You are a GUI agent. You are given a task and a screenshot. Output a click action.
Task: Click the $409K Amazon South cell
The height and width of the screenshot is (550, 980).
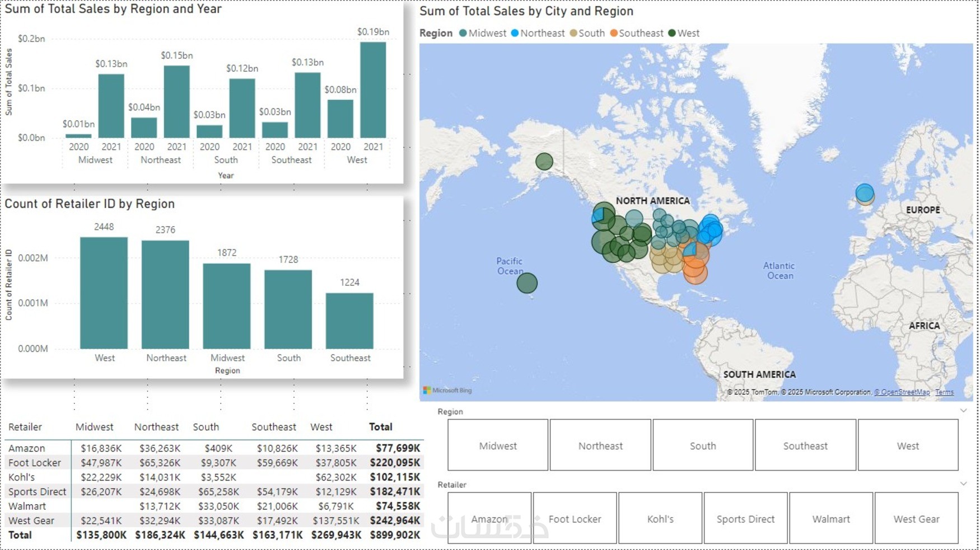tap(218, 448)
